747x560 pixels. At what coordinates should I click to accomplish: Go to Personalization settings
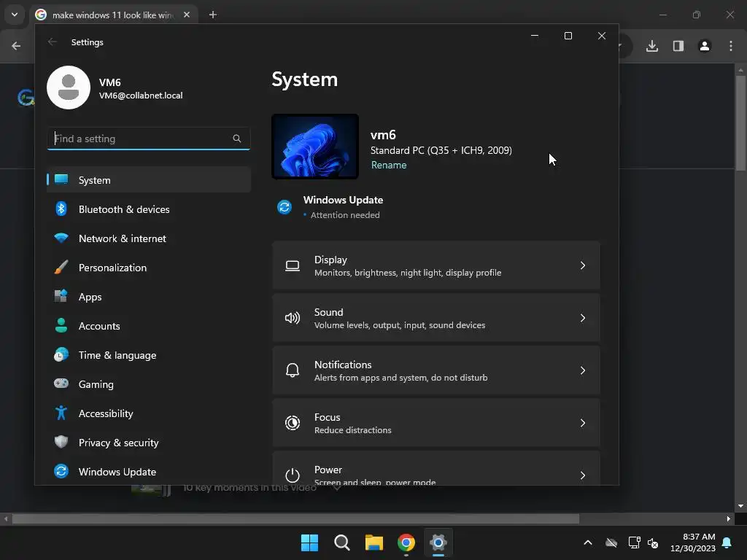point(149,268)
